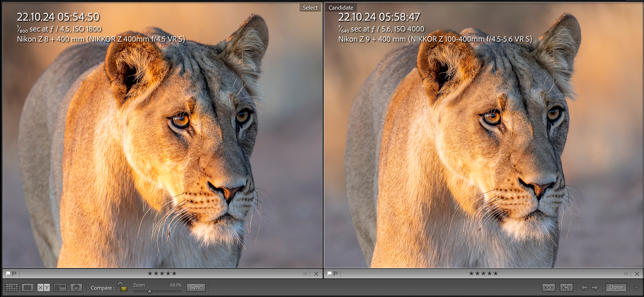644x297 pixels.
Task: Set fifth star rating on Candidate photo
Action: pyautogui.click(x=496, y=273)
